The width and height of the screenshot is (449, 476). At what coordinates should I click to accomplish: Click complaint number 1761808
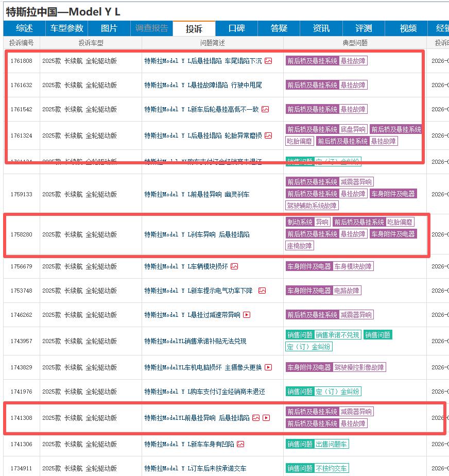21,61
